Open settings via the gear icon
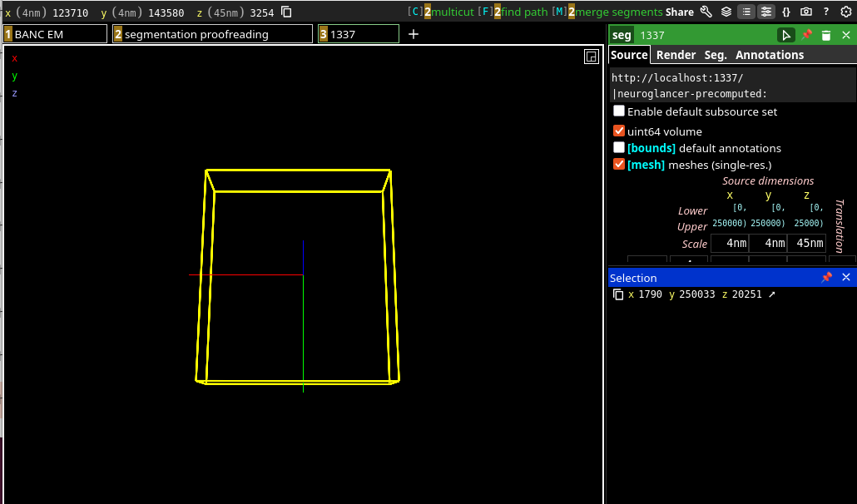This screenshot has width=857, height=504. point(846,12)
